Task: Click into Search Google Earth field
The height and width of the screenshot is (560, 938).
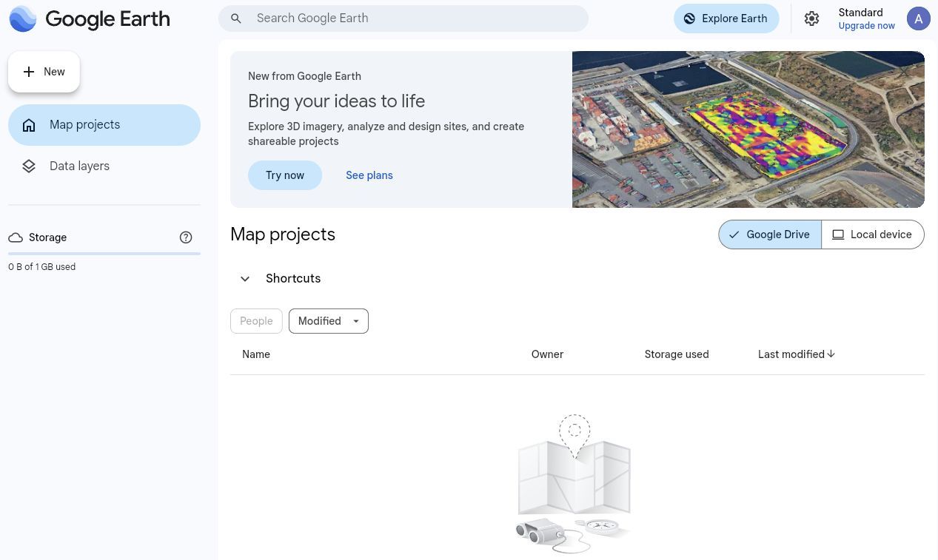Action: (x=403, y=18)
